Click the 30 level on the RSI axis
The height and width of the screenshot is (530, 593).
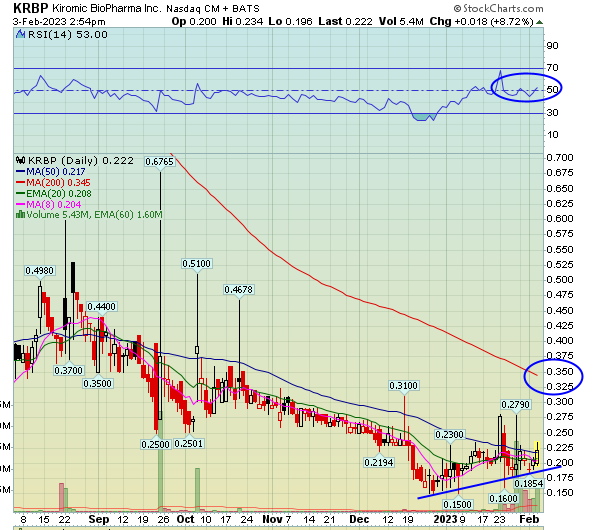click(553, 112)
